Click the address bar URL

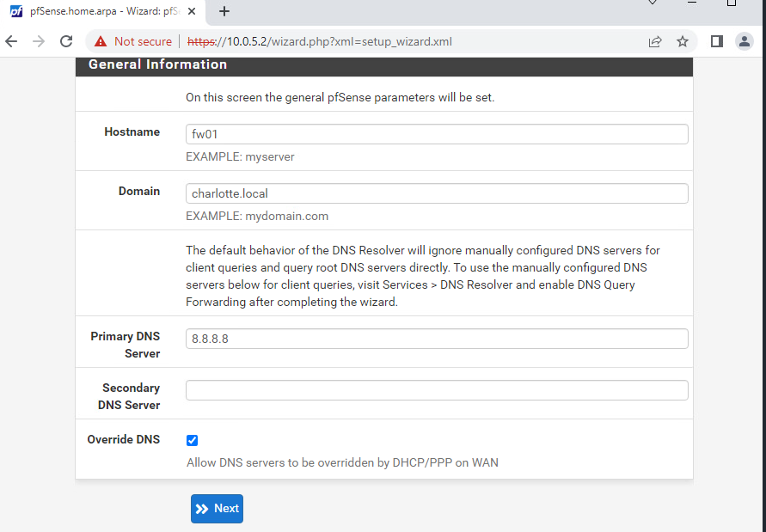tap(320, 41)
